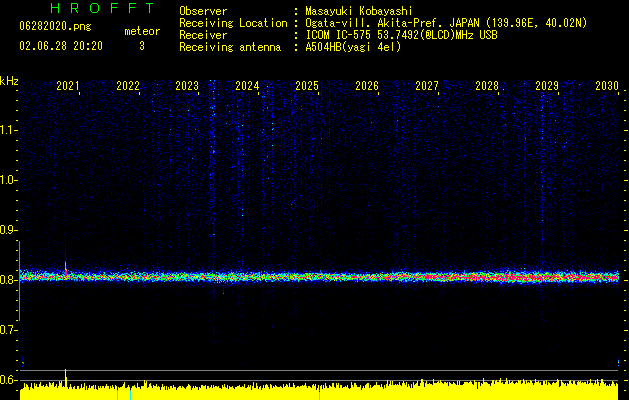Click the 1.1 kHz axis label

click(x=7, y=130)
